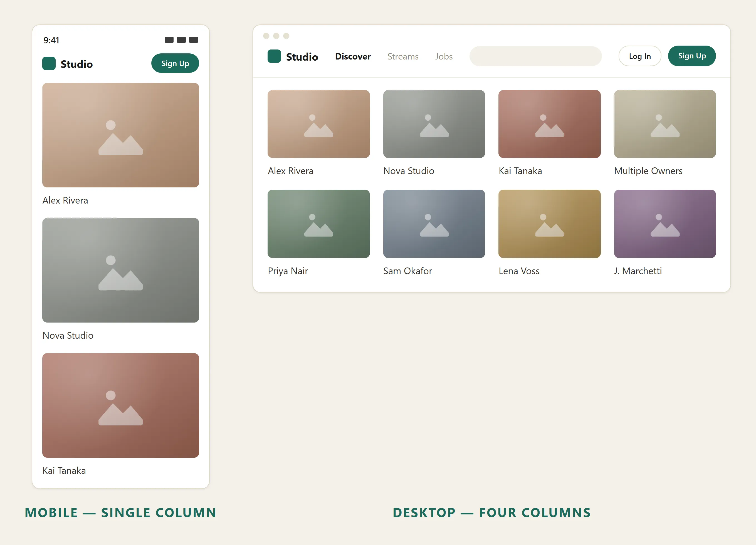Screen dimensions: 756x545
Task: Click Kai Tanaka name in mobile view
Action: (64, 471)
